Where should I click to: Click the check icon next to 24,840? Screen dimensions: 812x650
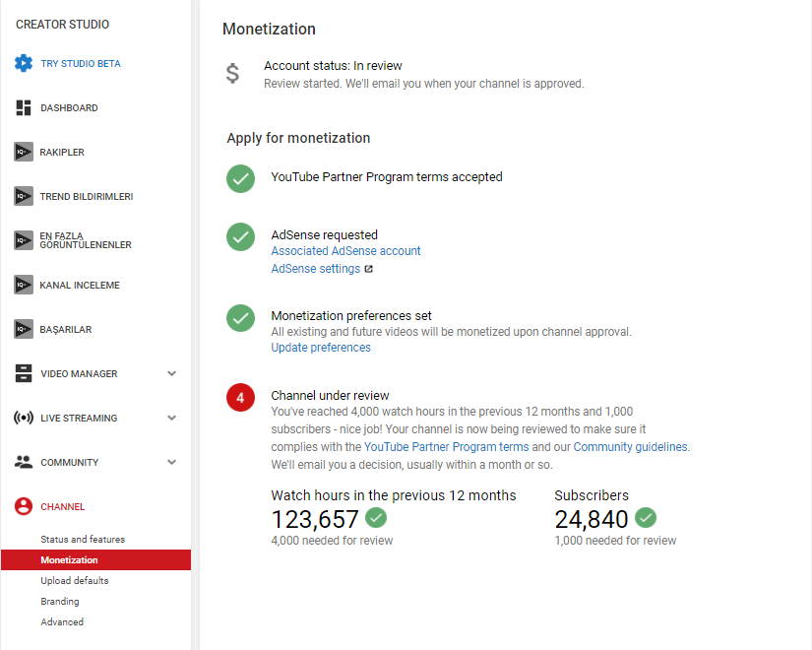coord(646,517)
